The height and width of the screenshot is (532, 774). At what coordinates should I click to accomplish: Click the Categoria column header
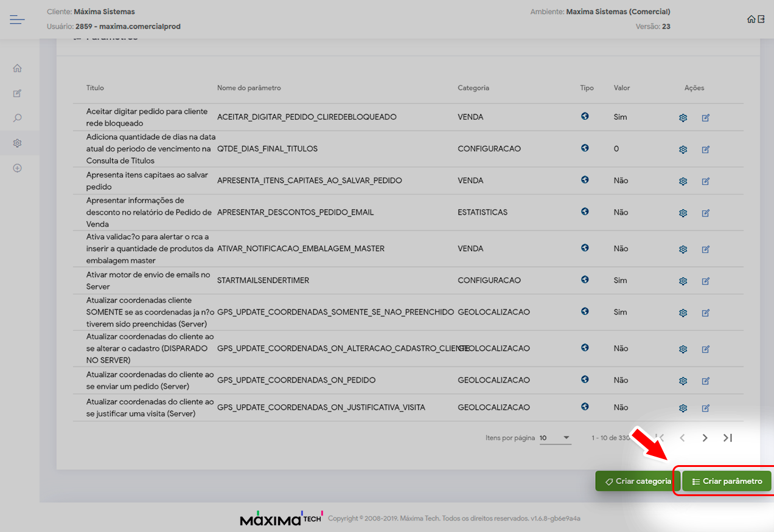coord(473,88)
